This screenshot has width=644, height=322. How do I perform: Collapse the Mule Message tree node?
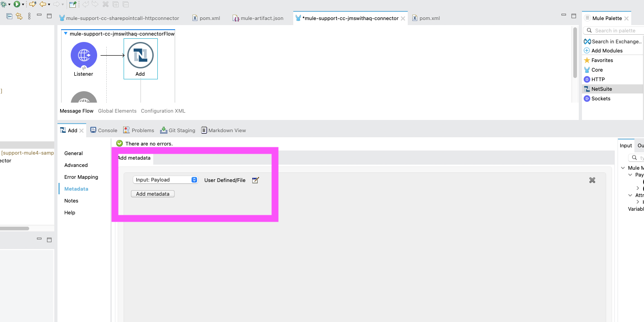tap(623, 168)
